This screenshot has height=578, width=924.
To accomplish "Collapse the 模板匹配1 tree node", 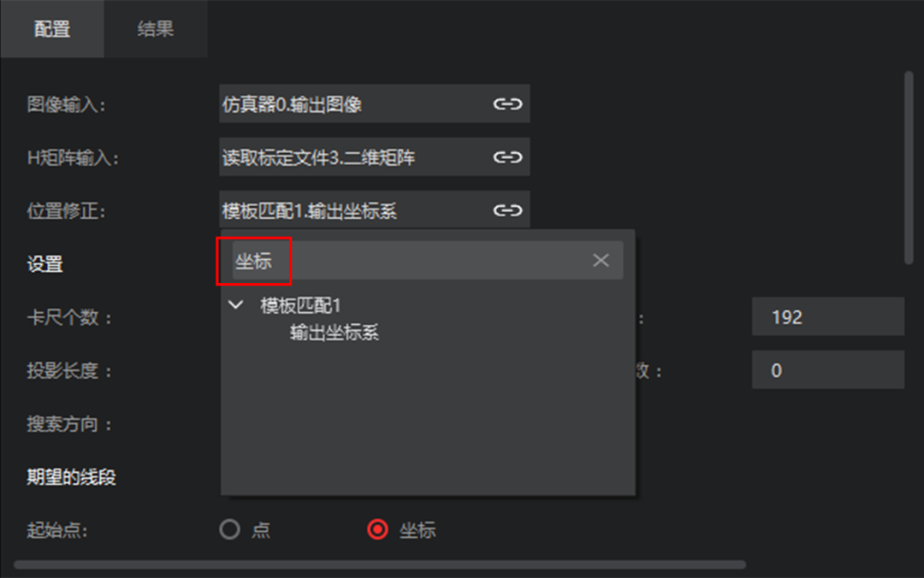I will coord(236,304).
